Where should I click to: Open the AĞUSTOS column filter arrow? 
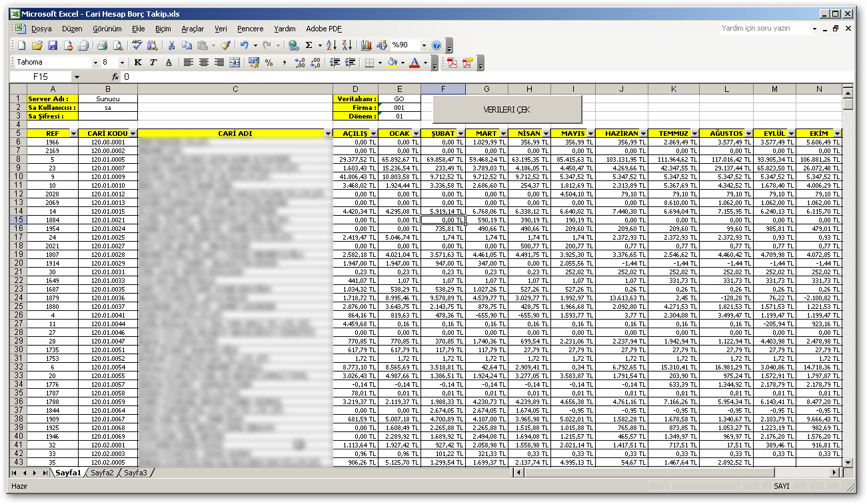pos(748,134)
